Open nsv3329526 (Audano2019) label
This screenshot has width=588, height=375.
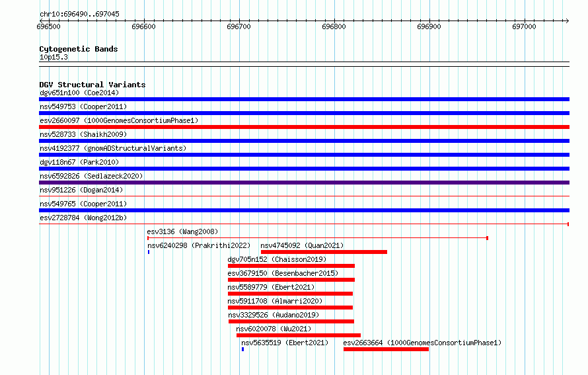274,315
